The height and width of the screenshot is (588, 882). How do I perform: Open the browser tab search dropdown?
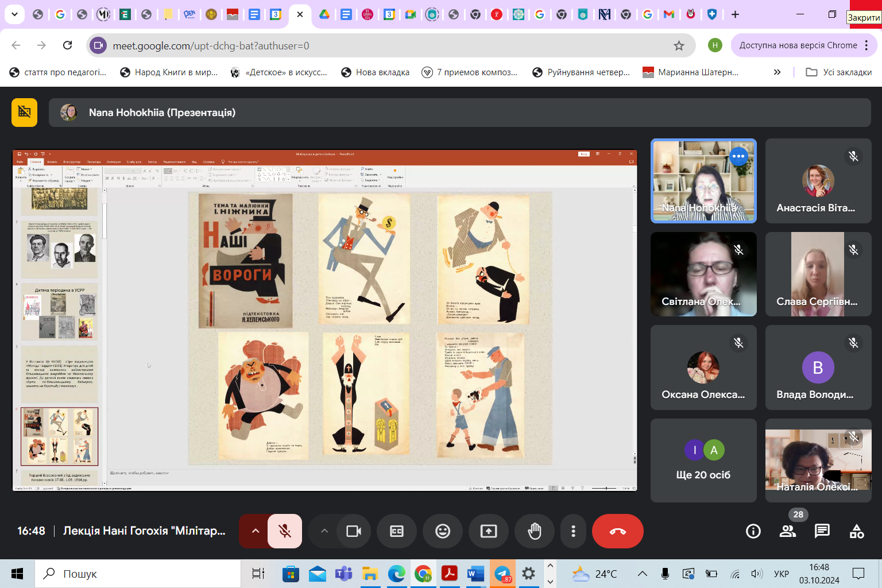point(14,14)
